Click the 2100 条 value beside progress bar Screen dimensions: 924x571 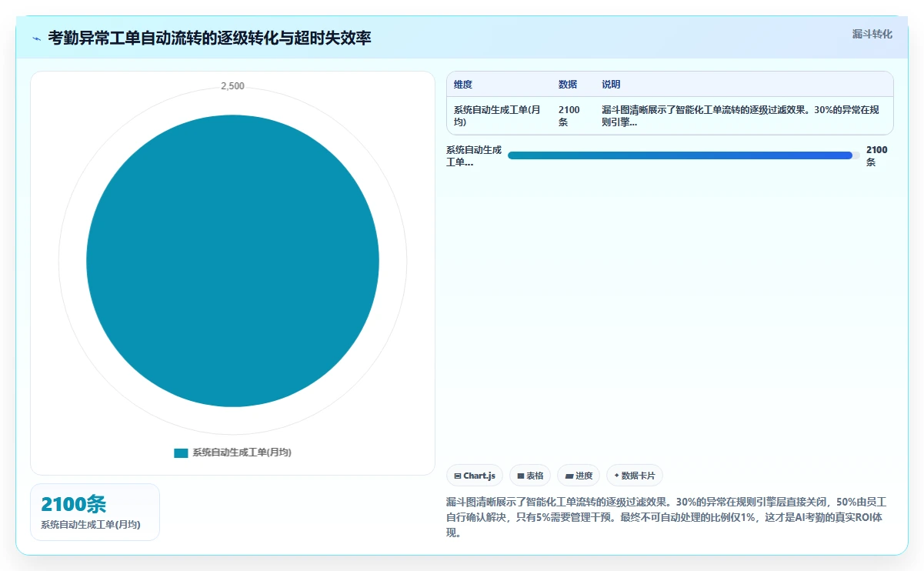[x=877, y=155]
